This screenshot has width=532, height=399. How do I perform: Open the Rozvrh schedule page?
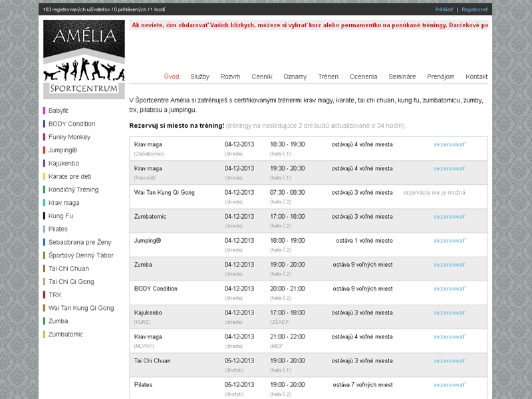[230, 76]
